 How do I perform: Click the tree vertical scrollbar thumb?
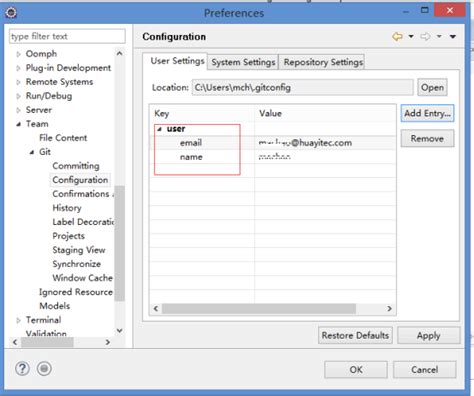[120, 243]
